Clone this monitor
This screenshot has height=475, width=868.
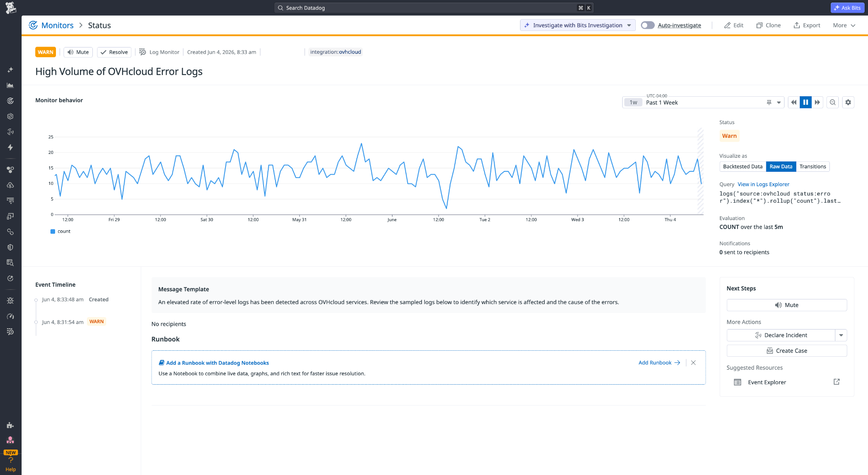pos(768,25)
